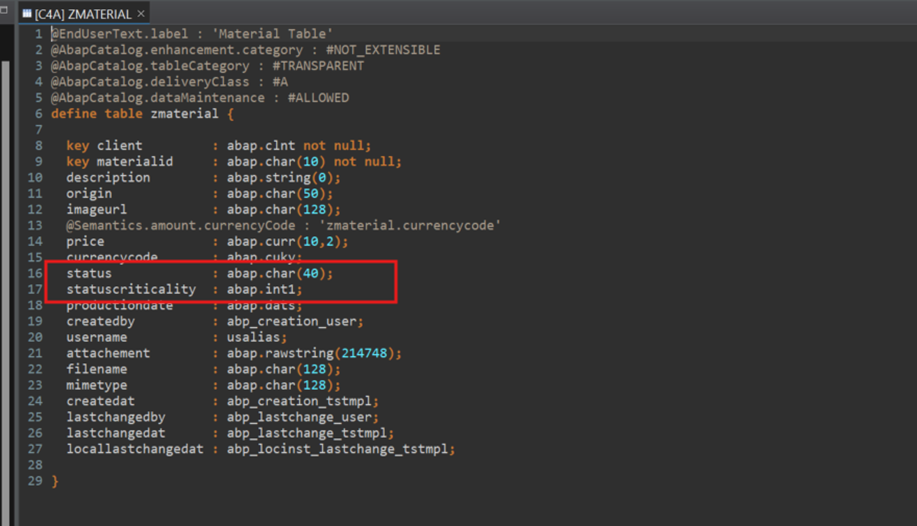Image resolution: width=917 pixels, height=526 pixels.
Task: Click the abap.string(0) type of description
Action: [x=282, y=178]
